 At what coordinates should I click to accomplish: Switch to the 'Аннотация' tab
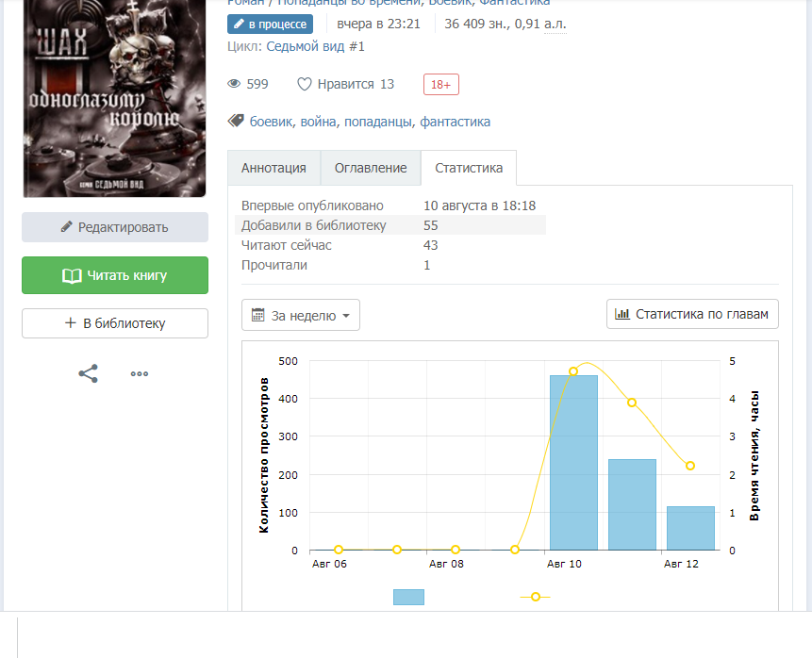273,168
